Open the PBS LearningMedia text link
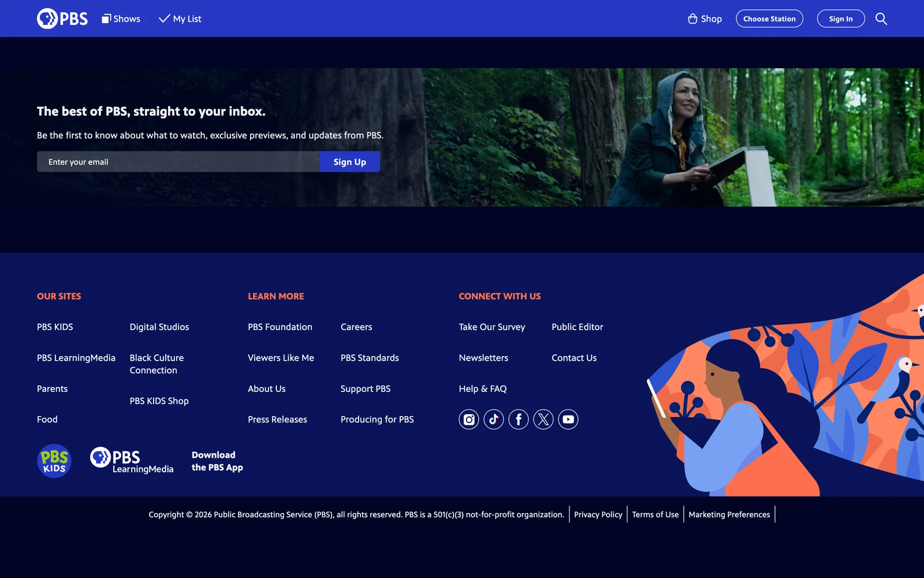The height and width of the screenshot is (578, 924). (x=76, y=358)
